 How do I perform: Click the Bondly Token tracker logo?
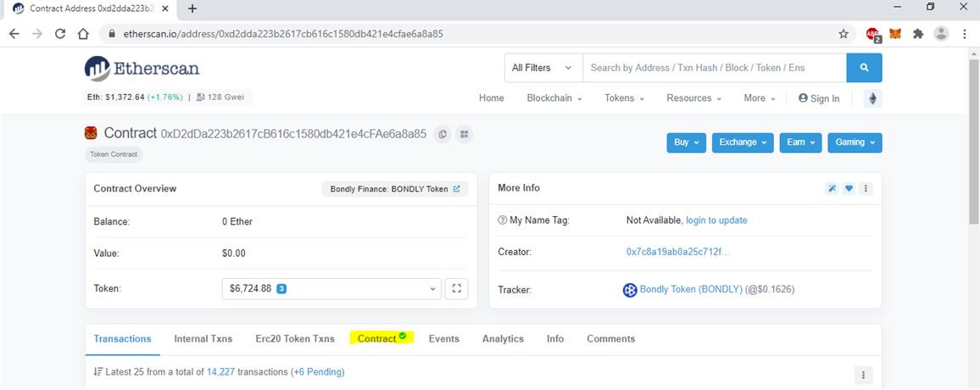tap(630, 290)
